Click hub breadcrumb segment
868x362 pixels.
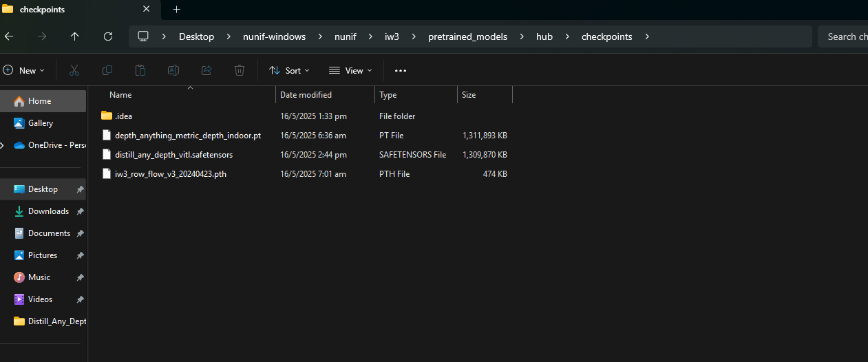[x=544, y=36]
